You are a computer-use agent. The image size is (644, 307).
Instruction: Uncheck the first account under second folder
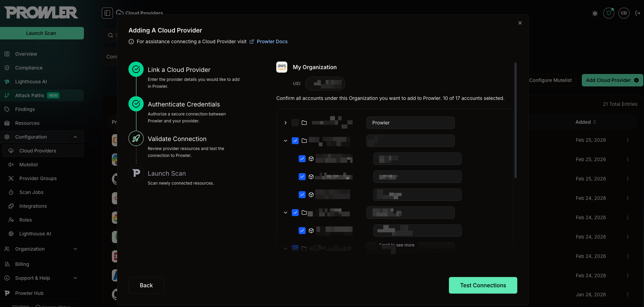point(302,159)
